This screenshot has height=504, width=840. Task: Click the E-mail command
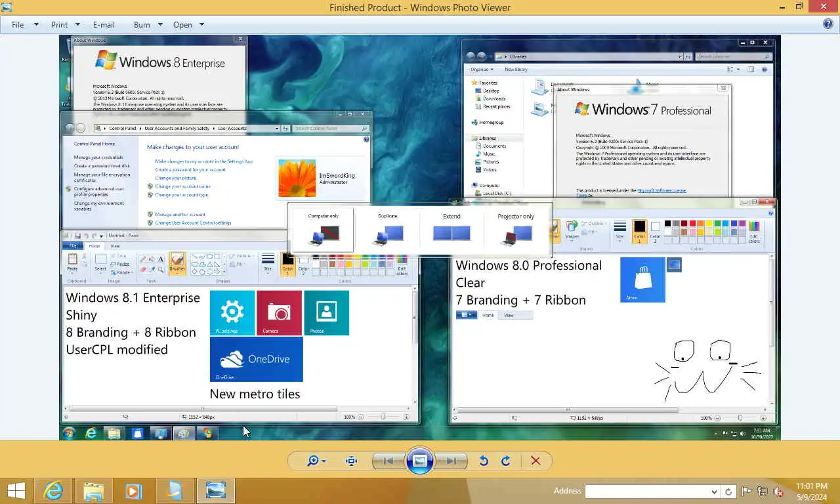click(104, 24)
